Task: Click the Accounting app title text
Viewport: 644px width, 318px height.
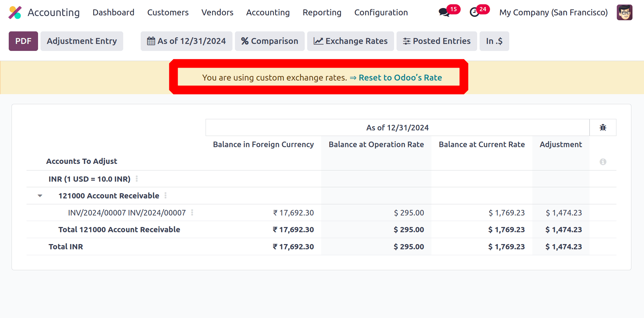Action: tap(54, 13)
